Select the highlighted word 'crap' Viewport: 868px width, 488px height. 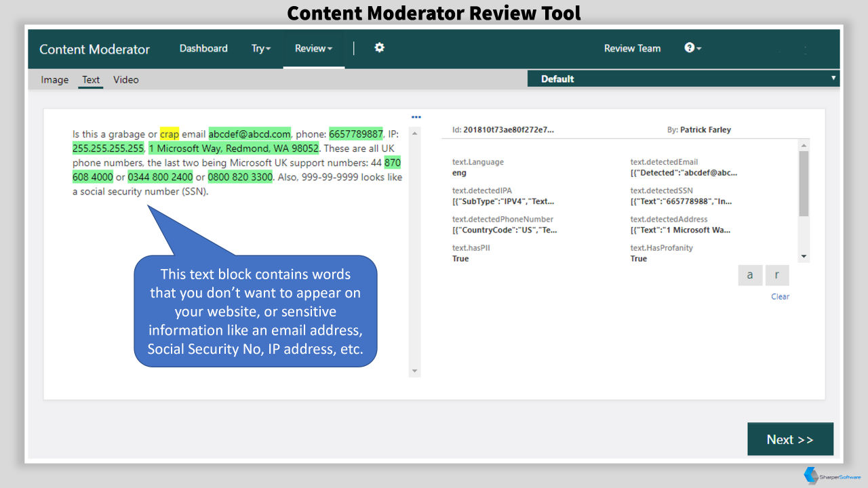coord(170,134)
